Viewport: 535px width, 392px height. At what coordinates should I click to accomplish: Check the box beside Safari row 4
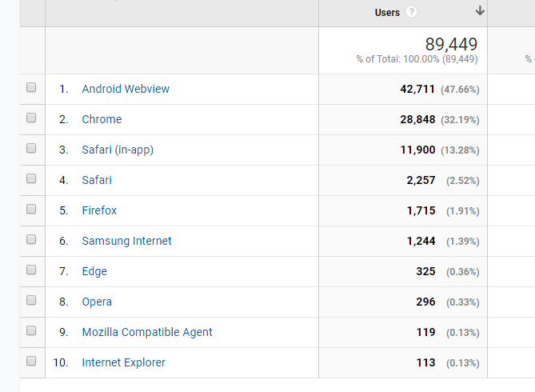click(31, 178)
